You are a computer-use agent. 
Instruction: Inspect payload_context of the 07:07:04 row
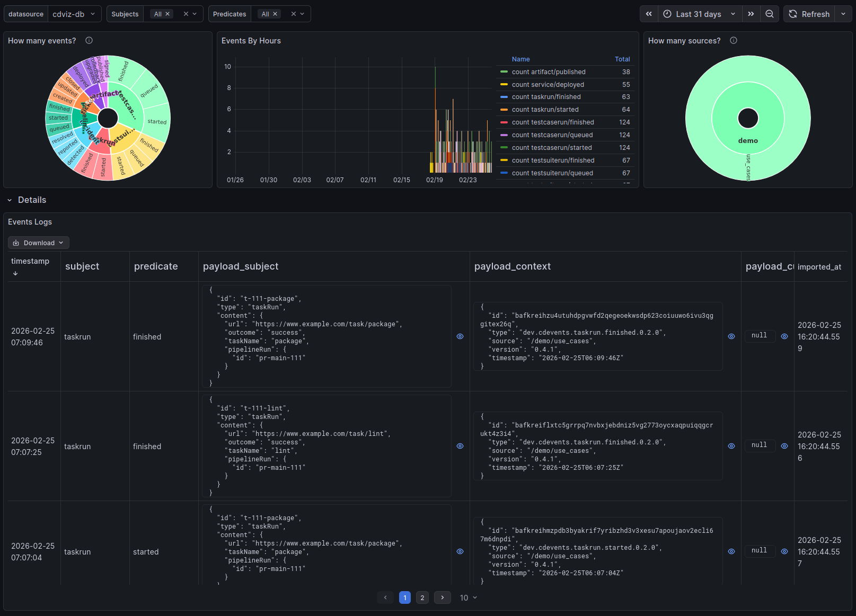731,551
